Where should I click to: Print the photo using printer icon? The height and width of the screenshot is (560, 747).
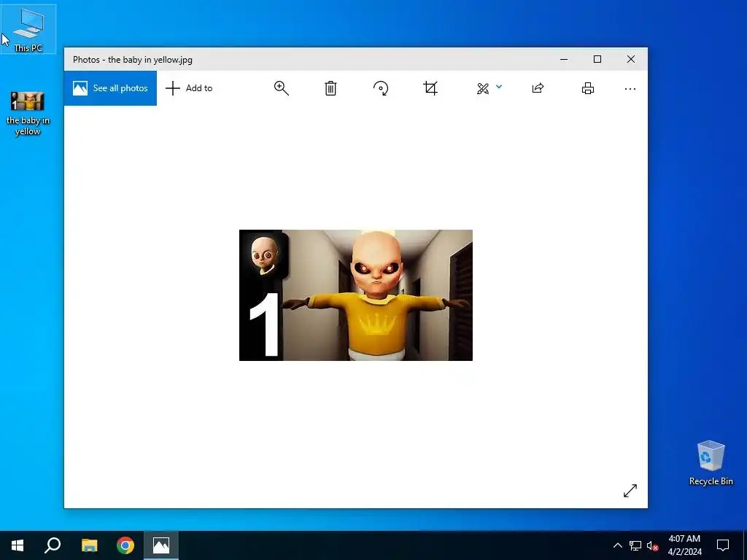[588, 88]
